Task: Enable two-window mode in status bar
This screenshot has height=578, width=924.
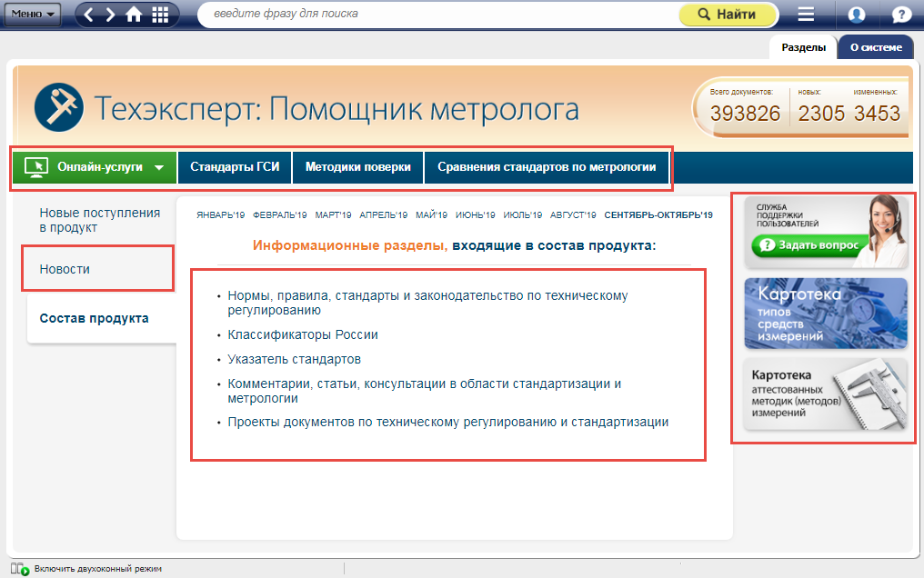Action: pyautogui.click(x=91, y=569)
